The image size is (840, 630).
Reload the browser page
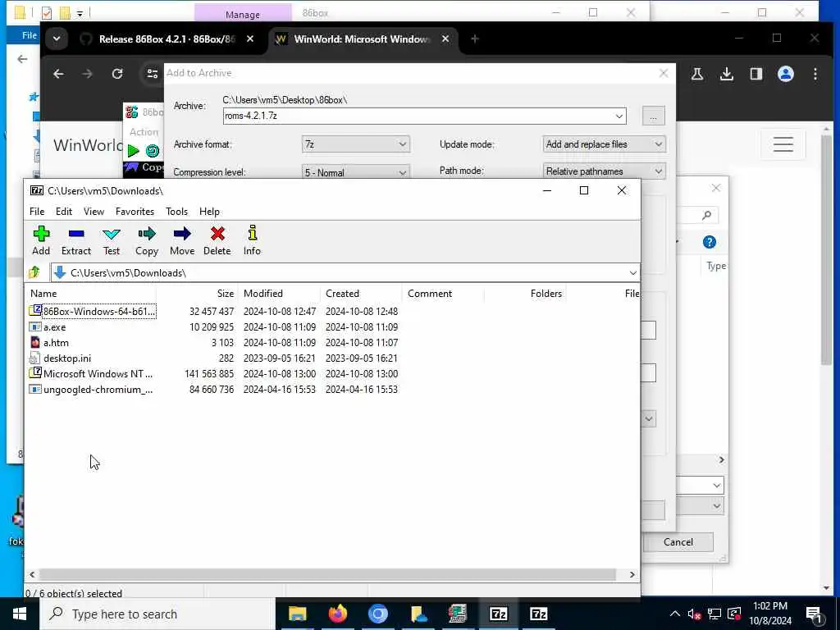(x=116, y=74)
